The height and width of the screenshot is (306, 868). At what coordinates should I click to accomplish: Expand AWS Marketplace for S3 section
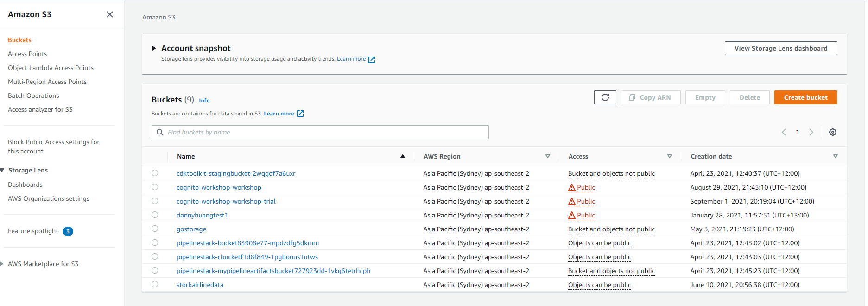coord(2,264)
